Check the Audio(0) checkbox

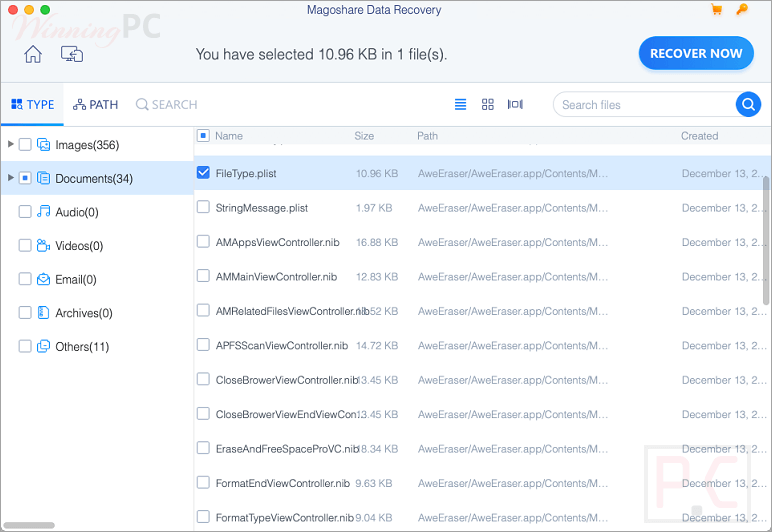tap(25, 212)
